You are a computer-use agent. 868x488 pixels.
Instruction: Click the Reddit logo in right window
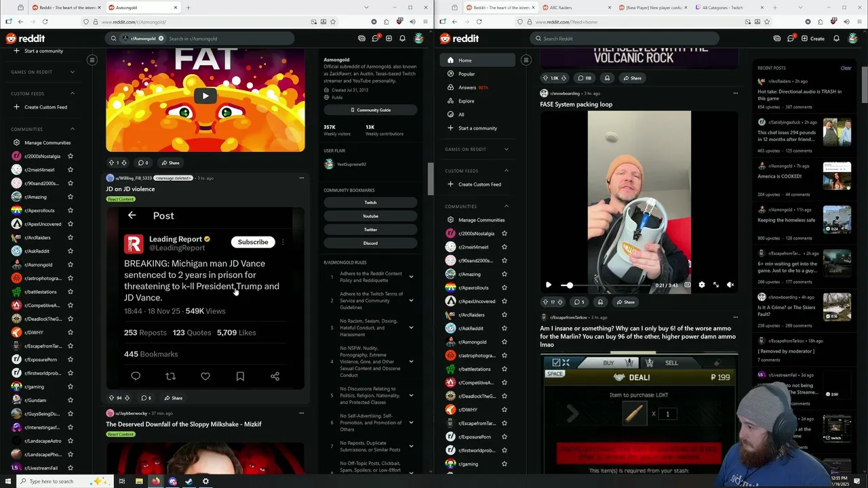point(459,39)
